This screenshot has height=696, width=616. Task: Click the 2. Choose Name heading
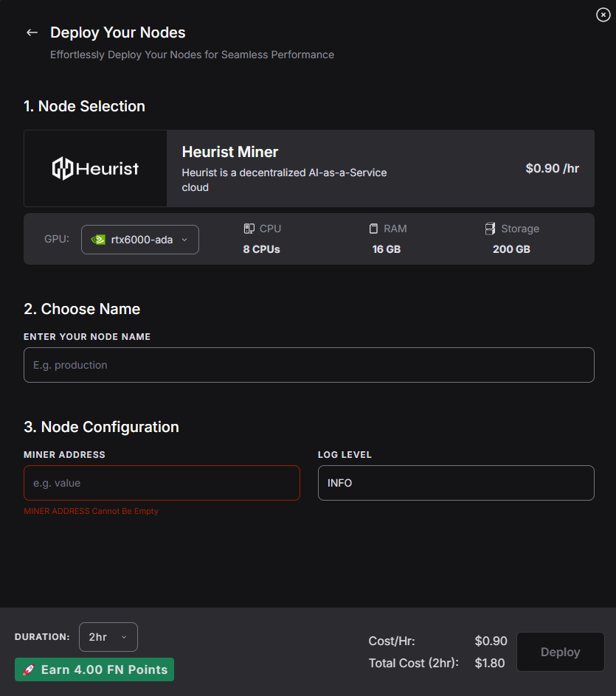(x=82, y=309)
